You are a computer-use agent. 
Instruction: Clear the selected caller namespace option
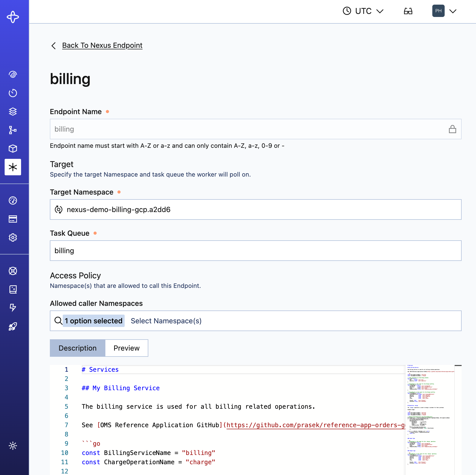pyautogui.click(x=94, y=321)
